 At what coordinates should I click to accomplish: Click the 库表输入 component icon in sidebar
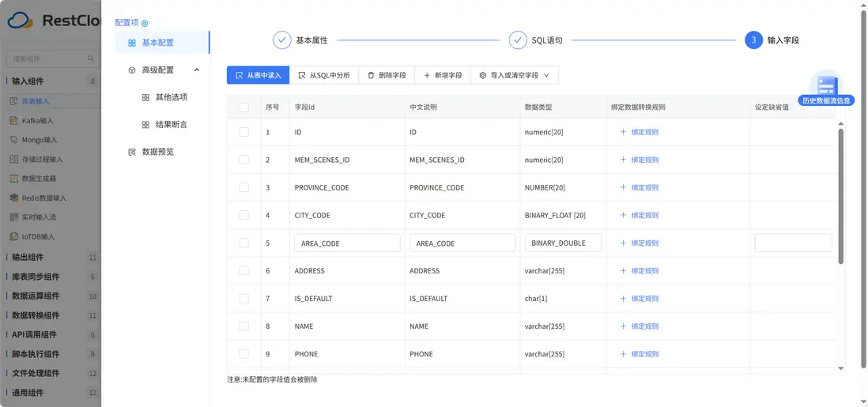tap(15, 101)
